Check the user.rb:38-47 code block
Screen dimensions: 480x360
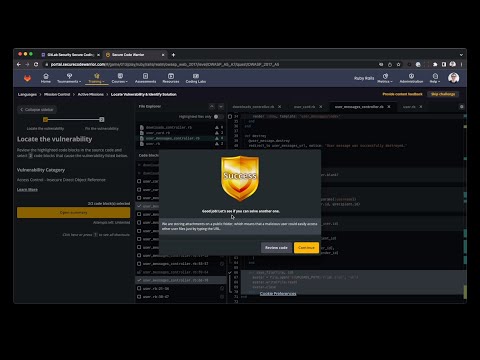point(139,297)
